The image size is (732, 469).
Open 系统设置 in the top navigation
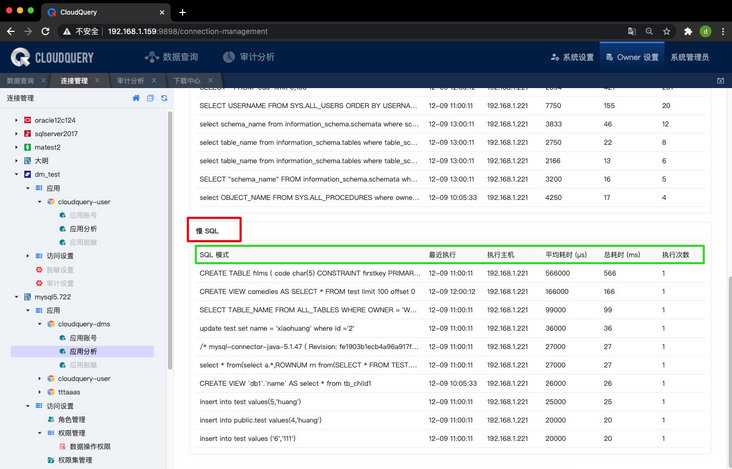click(x=572, y=58)
